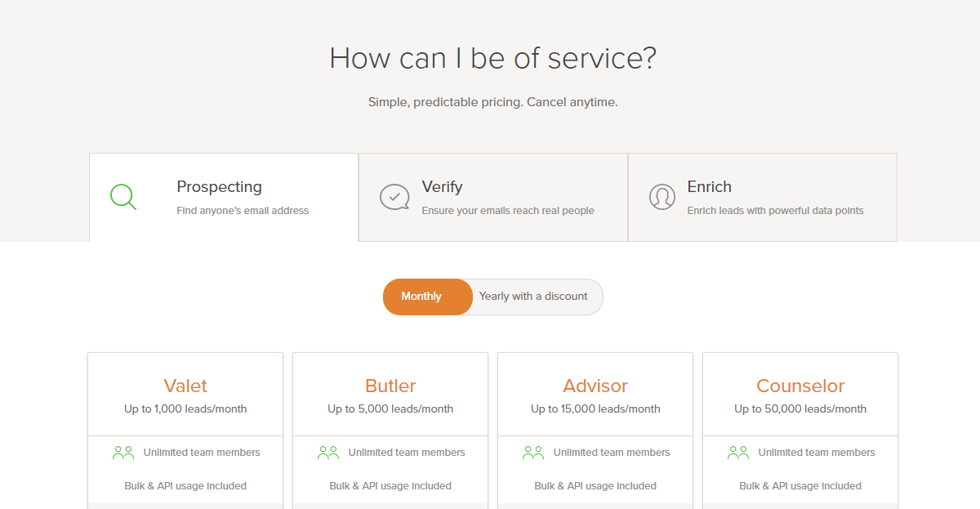
Task: Click the Enrich person icon
Action: [662, 197]
